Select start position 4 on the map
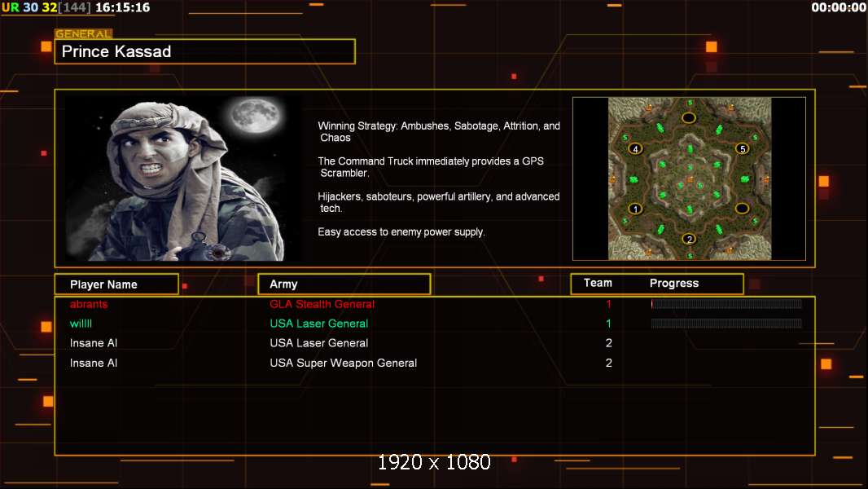 (635, 148)
